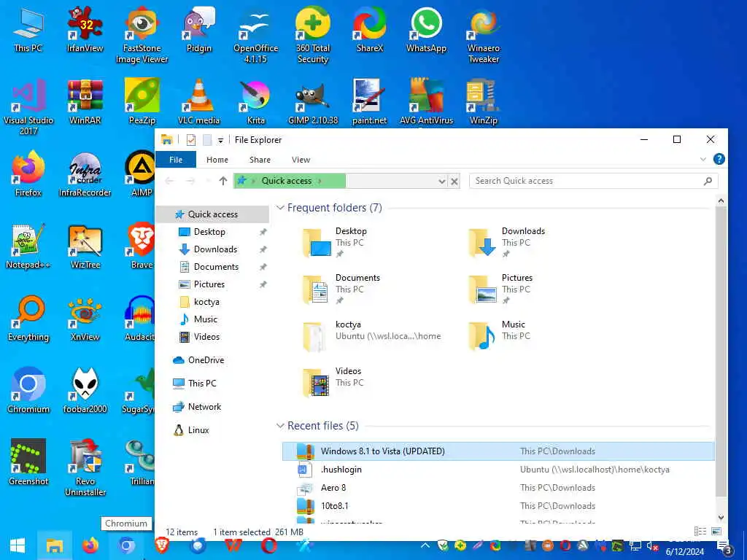Switch to details view layout button

pyautogui.click(x=700, y=532)
